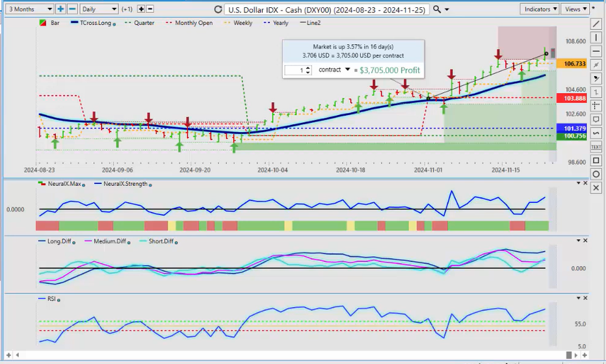Click the magnifier search icon beside symbol
The height and width of the screenshot is (364, 606).
click(437, 9)
